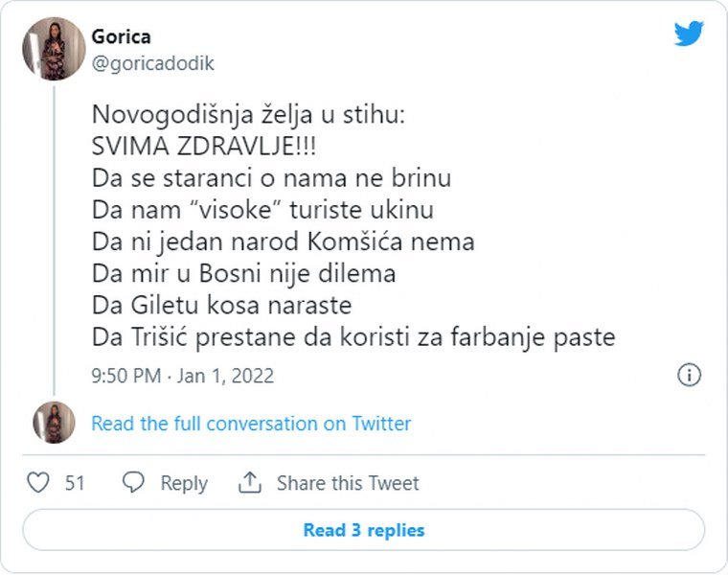This screenshot has height=575, width=728.
Task: Like the tweet with the heart icon
Action: 37,483
